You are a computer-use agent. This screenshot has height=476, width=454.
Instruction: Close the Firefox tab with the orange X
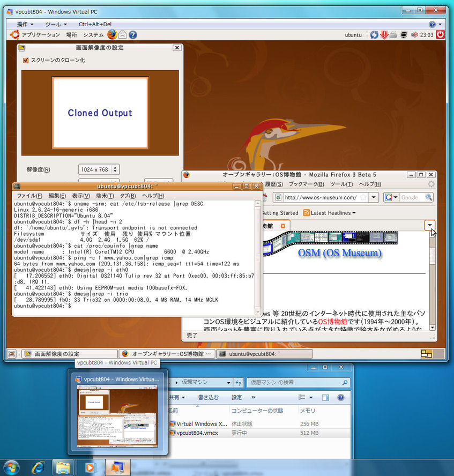(x=283, y=226)
